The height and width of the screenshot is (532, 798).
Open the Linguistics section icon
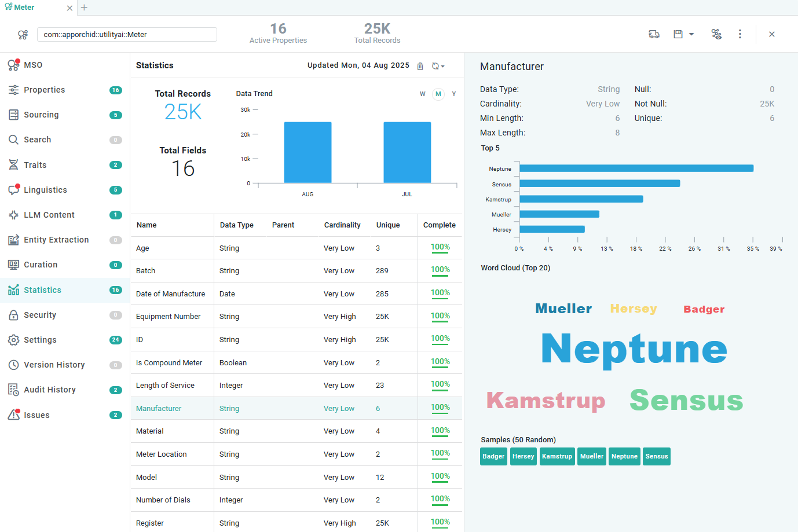pos(14,190)
